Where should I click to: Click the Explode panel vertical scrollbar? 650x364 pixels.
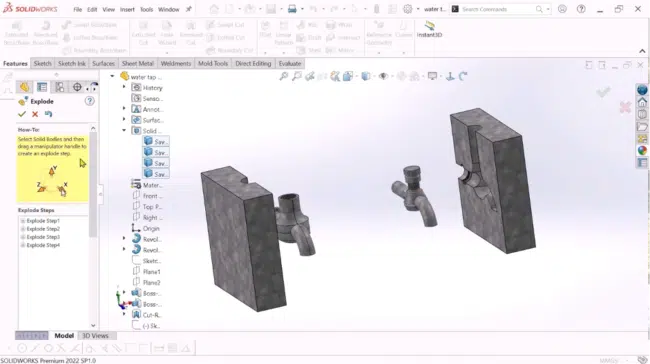pyautogui.click(x=93, y=184)
